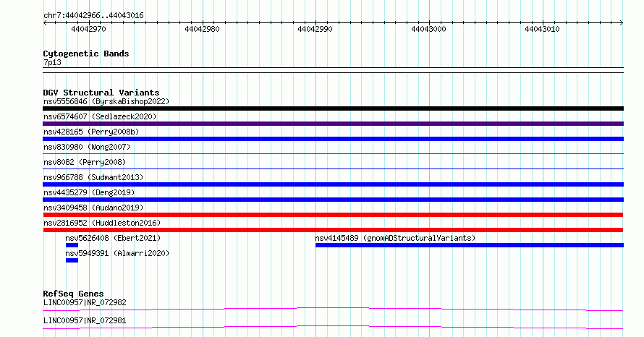
Task: Click the ruler's right arrow end
Action: tap(622, 23)
